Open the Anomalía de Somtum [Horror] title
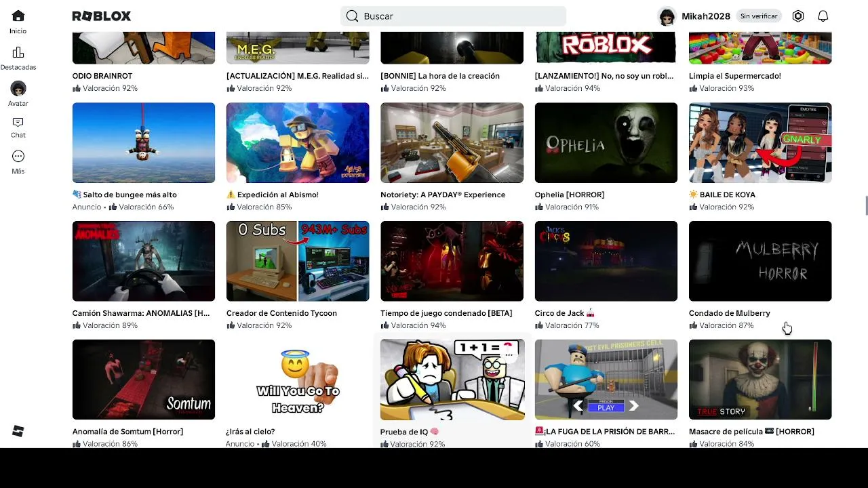Screen dimensions: 868x488 [x=127, y=432]
